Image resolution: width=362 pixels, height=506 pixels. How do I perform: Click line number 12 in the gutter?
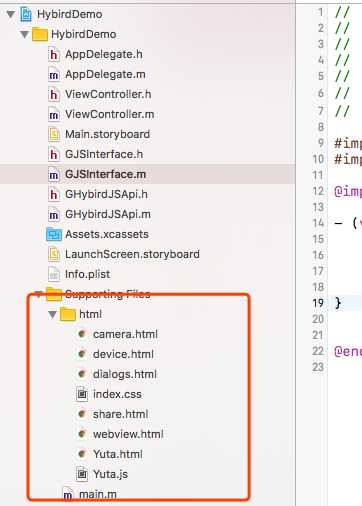pos(318,191)
